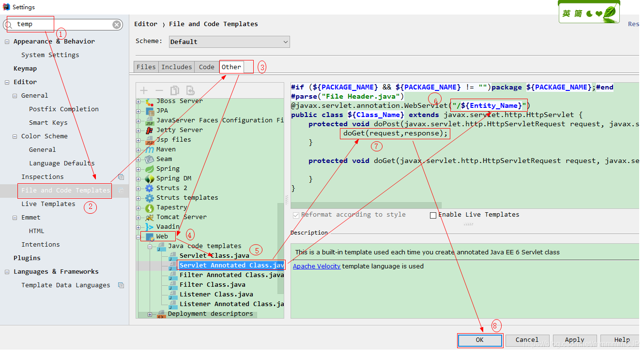Enable Live Templates checkbox
This screenshot has width=644, height=353.
click(x=433, y=215)
